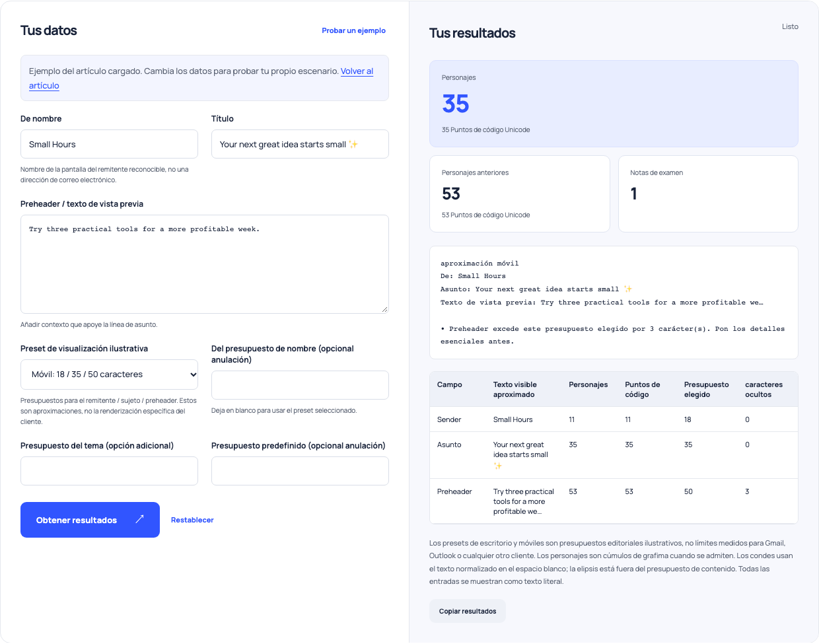This screenshot has height=644, width=819.
Task: Click the 'Puntos de código' column header
Action: point(643,390)
